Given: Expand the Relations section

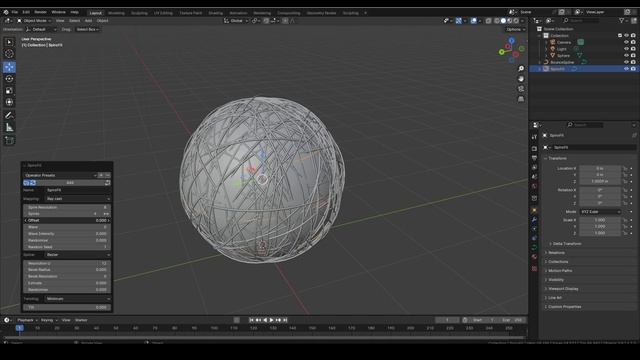Looking at the screenshot, I should 556,253.
